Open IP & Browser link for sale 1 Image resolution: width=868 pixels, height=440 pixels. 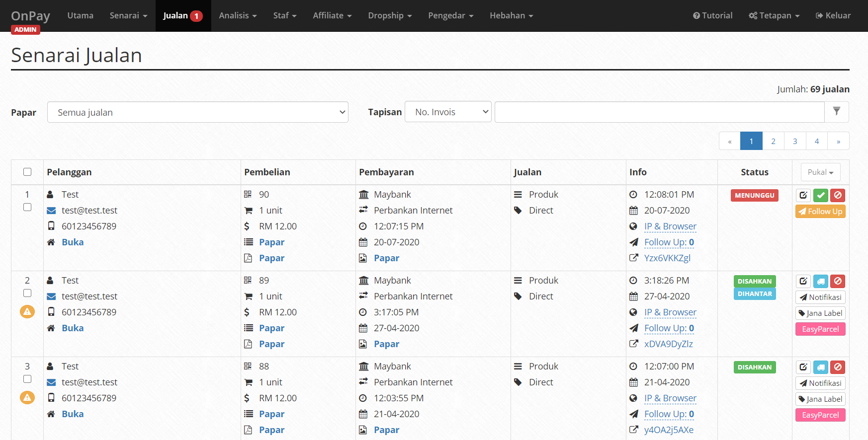pos(670,226)
